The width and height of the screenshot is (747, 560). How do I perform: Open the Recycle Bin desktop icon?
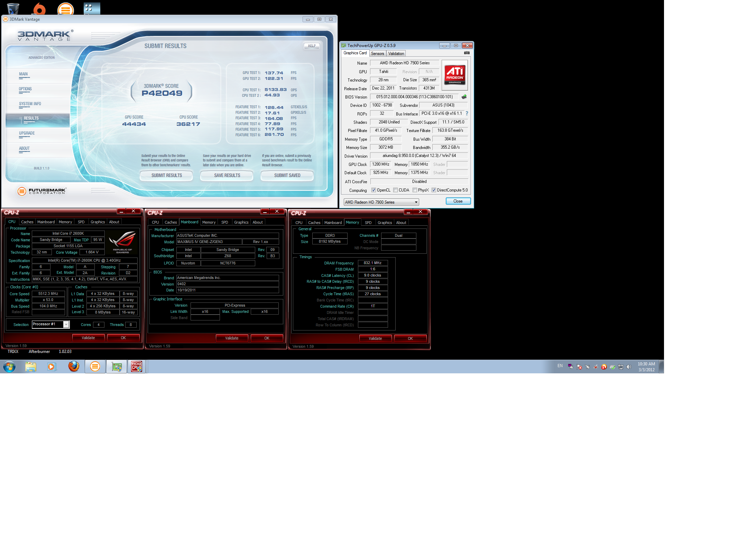tap(13, 8)
